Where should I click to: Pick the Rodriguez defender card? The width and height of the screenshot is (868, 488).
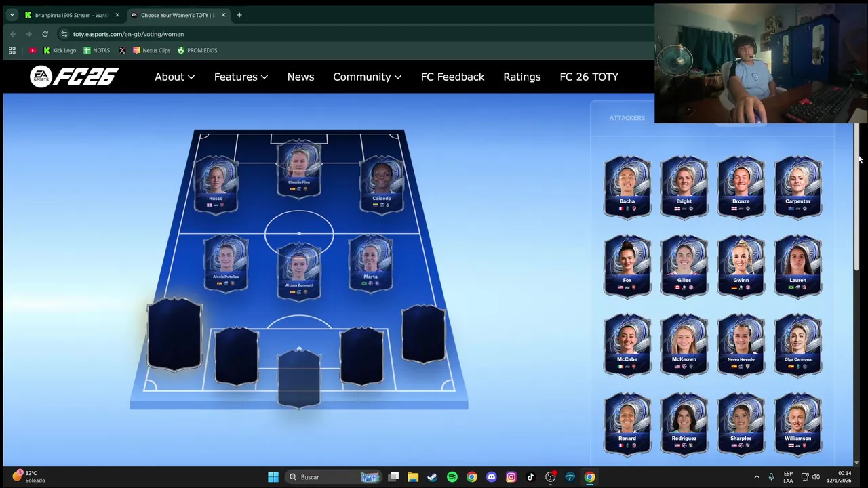684,424
